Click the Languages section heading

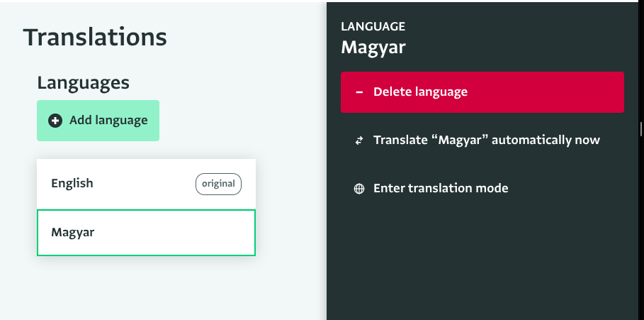click(84, 83)
